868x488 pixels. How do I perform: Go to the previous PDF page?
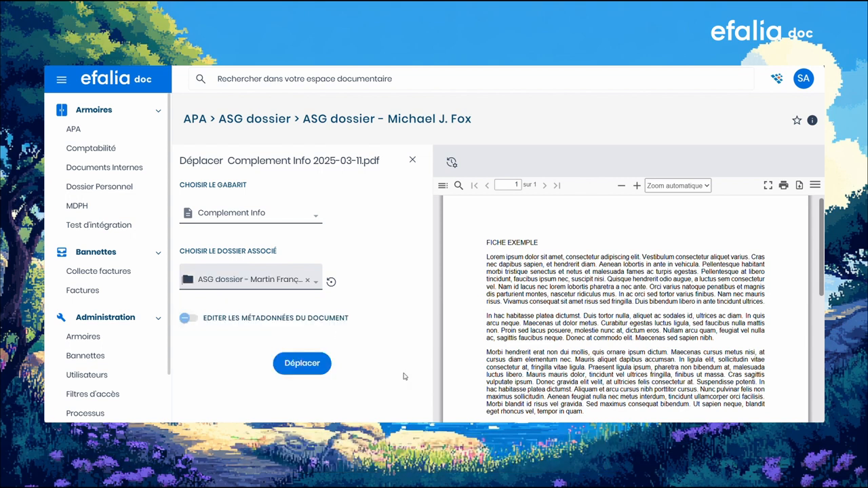coord(487,185)
